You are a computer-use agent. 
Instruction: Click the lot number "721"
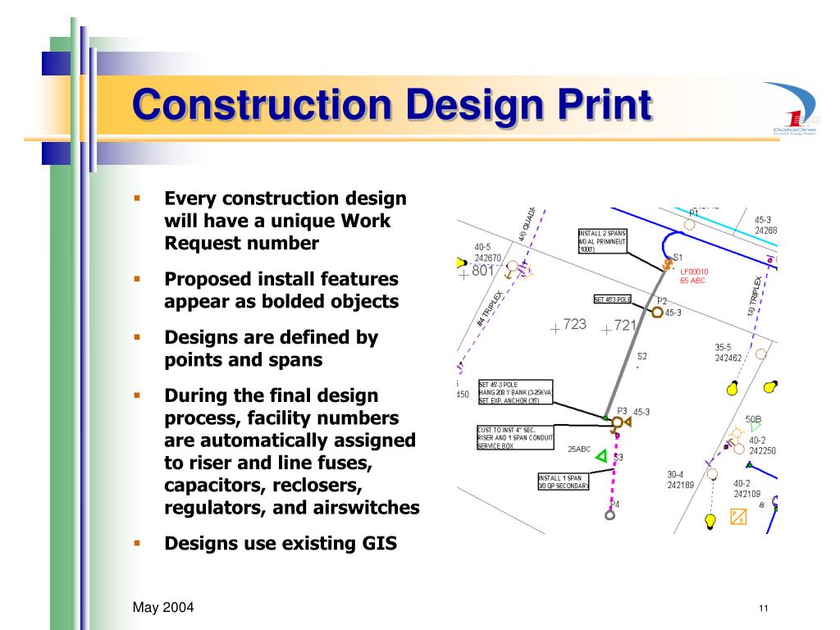tap(624, 325)
